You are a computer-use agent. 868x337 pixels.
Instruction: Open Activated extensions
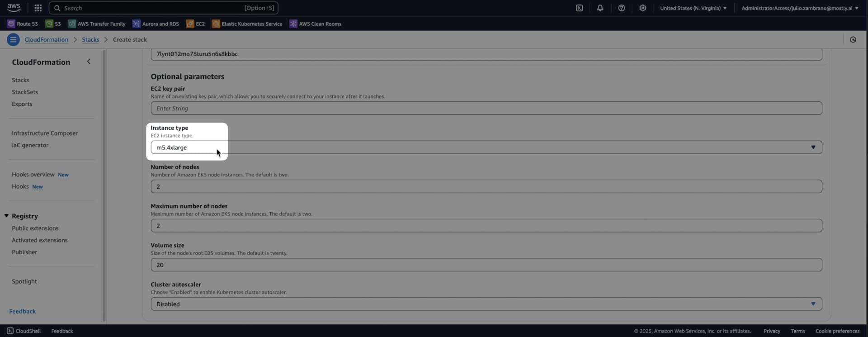(x=40, y=240)
